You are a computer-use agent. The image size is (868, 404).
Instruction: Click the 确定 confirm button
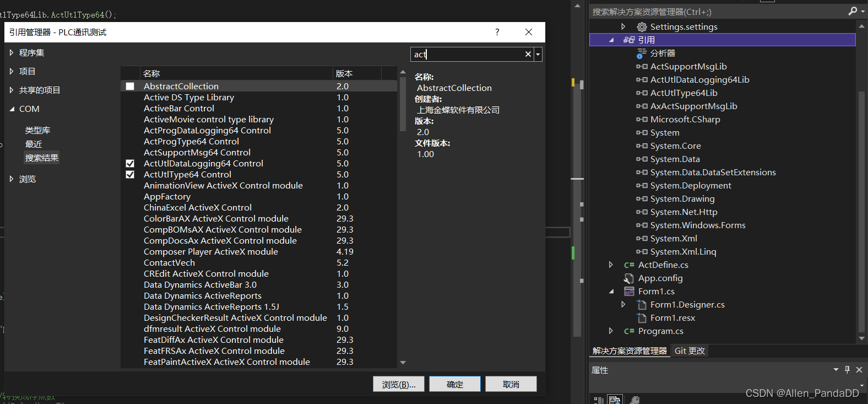455,384
